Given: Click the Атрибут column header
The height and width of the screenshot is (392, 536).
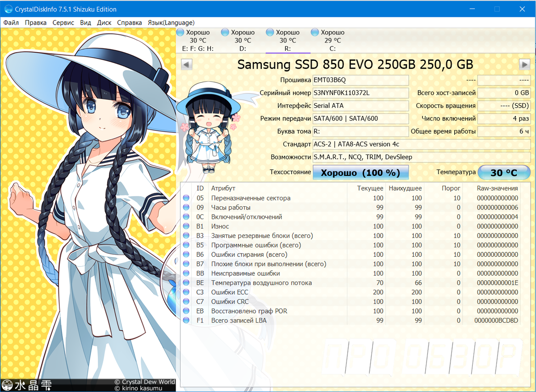Looking at the screenshot, I should point(223,188).
